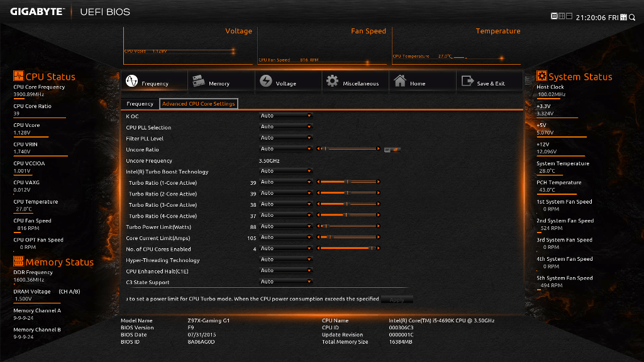Select the Uncore Frequency 3.50GHz value
The height and width of the screenshot is (362, 644).
[x=269, y=161]
